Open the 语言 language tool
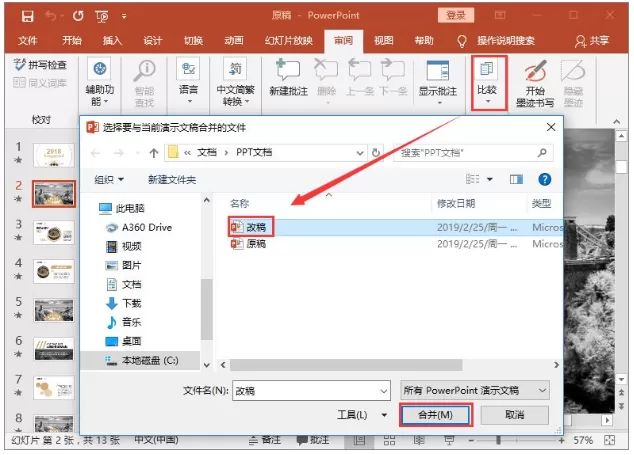 pos(188,81)
